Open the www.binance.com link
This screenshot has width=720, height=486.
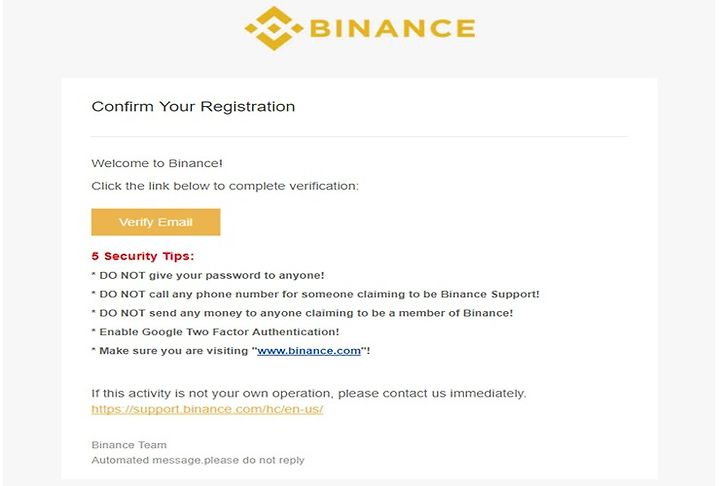point(309,351)
